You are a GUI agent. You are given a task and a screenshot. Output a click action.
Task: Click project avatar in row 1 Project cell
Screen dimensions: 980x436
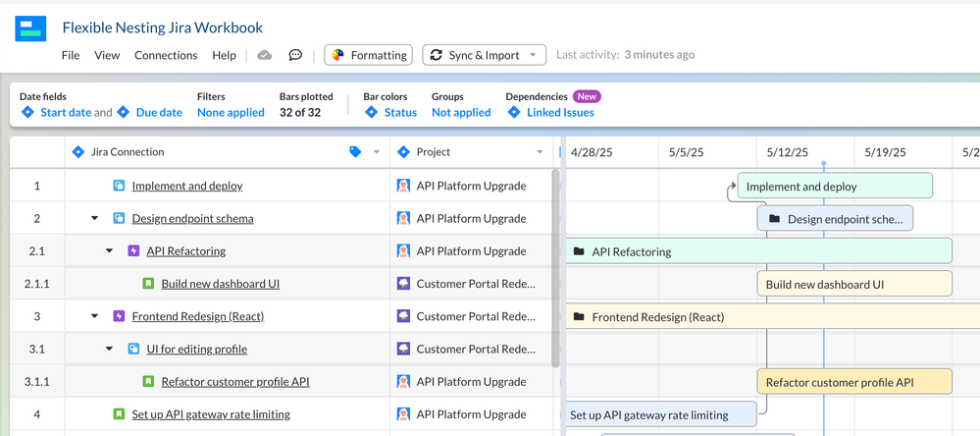tap(404, 186)
